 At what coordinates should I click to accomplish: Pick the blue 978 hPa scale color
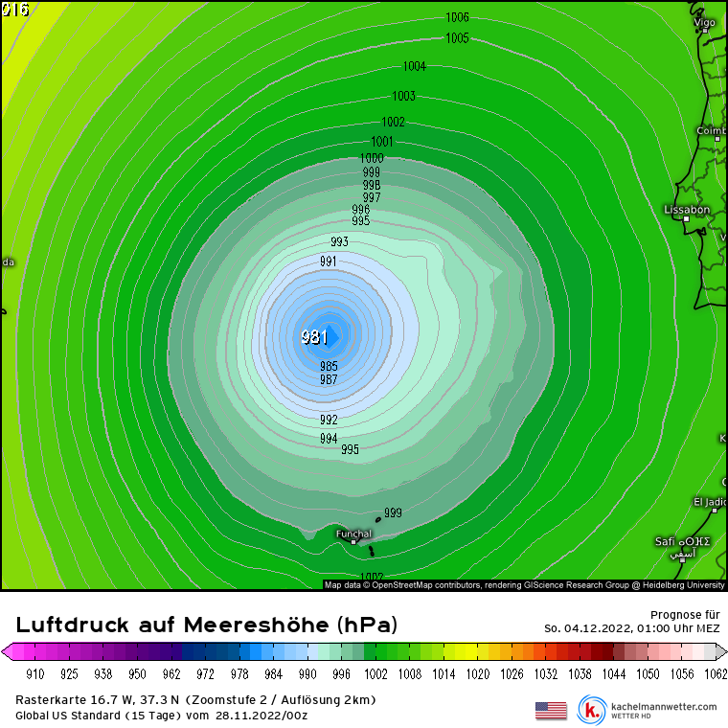(239, 652)
